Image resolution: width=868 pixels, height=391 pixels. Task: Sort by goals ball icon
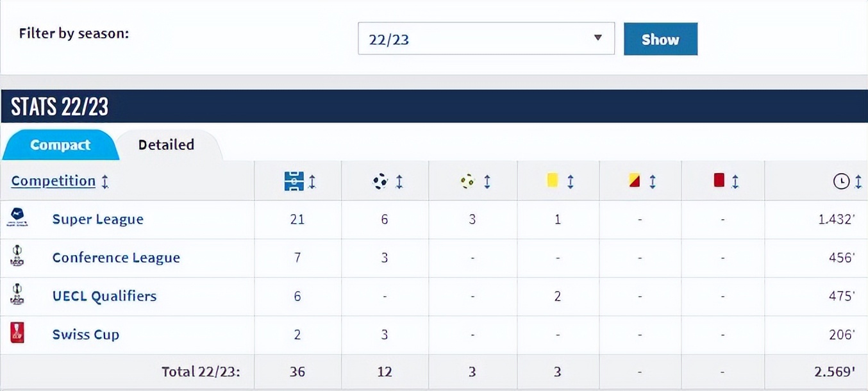pyautogui.click(x=381, y=181)
